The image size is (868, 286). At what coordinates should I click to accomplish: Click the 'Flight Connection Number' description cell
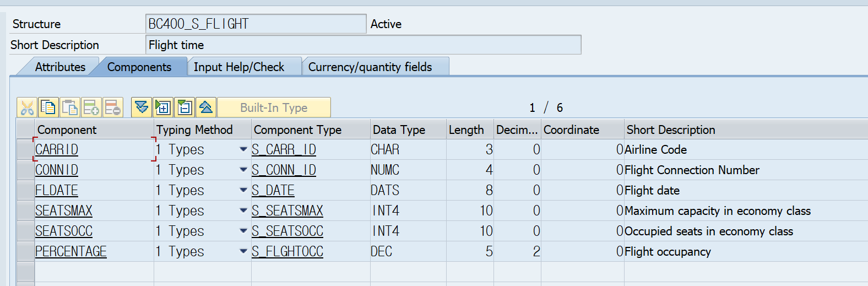746,170
